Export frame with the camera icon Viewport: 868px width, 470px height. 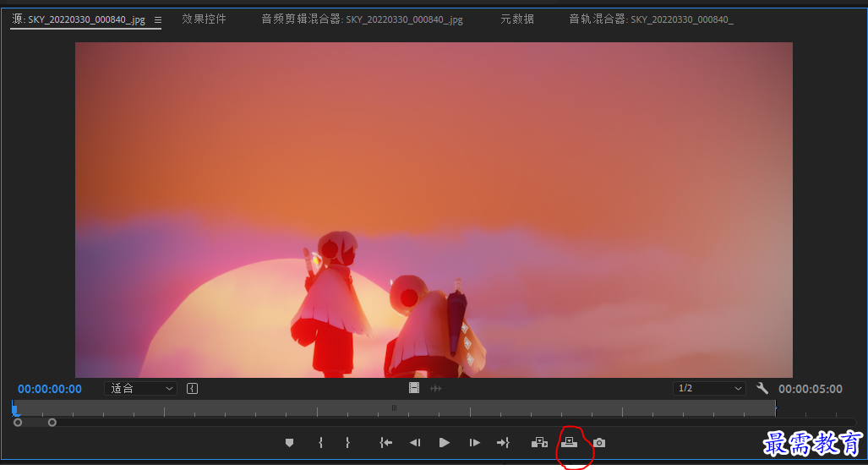pyautogui.click(x=599, y=443)
